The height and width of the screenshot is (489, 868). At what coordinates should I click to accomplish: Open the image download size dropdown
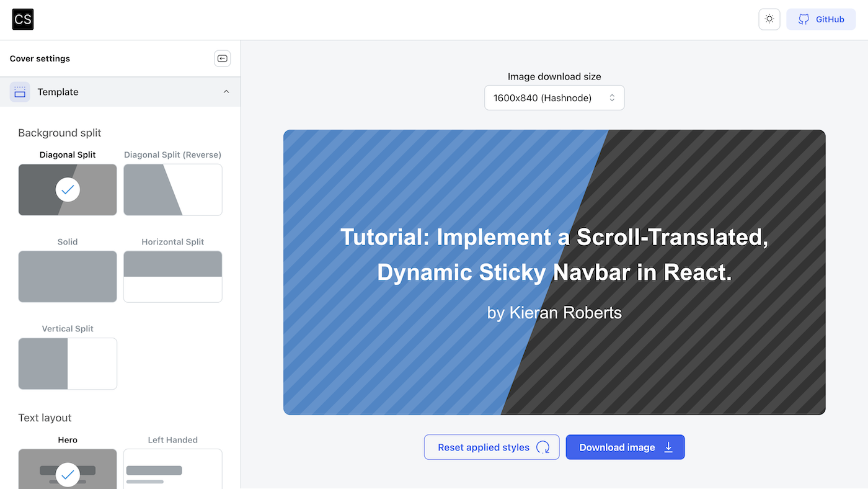pos(554,98)
